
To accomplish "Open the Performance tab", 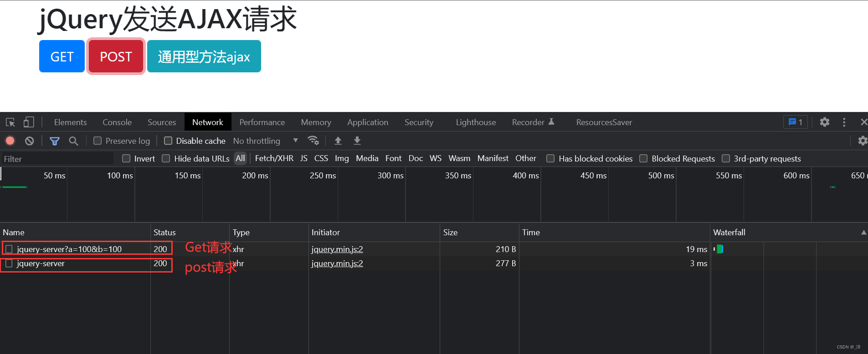I will click(262, 122).
